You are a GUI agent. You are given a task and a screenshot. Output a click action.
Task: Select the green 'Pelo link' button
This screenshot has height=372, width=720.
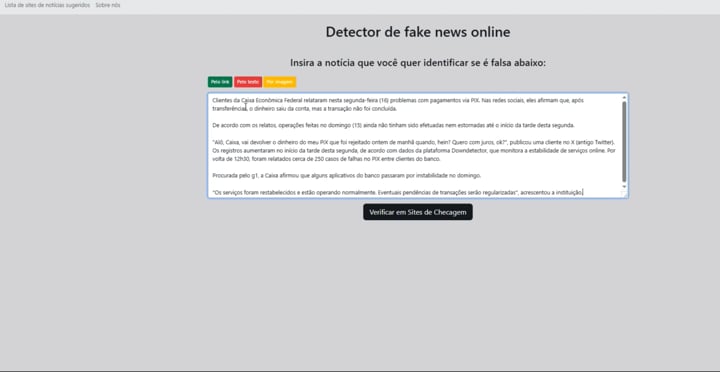220,82
